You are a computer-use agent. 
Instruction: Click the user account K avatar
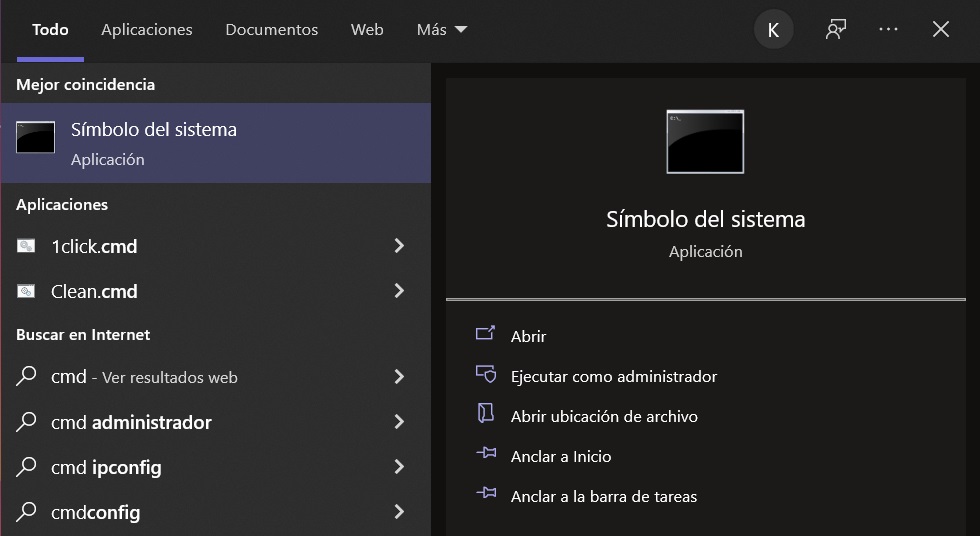point(773,30)
